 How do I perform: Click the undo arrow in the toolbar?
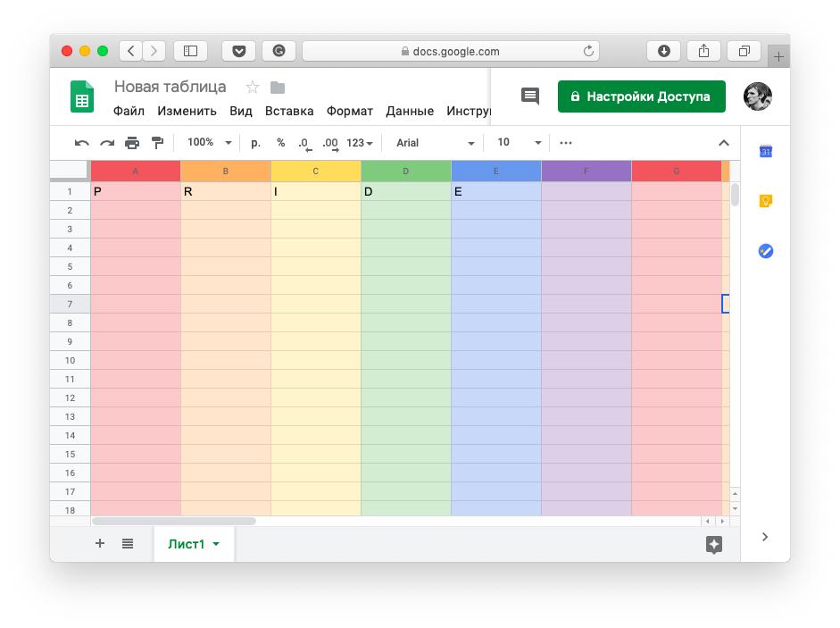pyautogui.click(x=82, y=143)
